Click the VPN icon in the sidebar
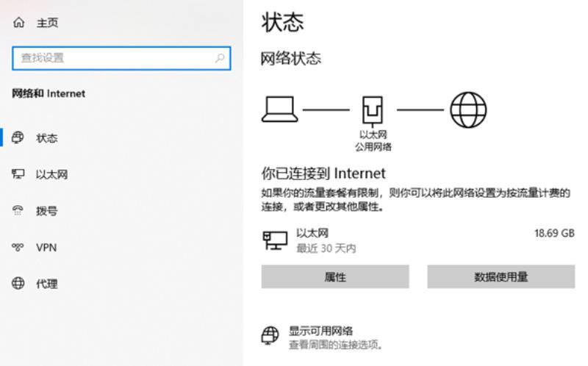 pyautogui.click(x=18, y=247)
